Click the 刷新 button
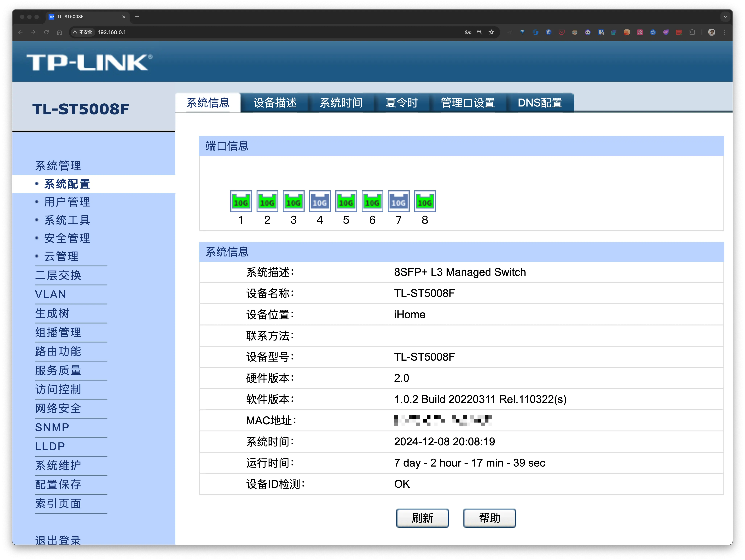The width and height of the screenshot is (745, 560). [x=422, y=518]
